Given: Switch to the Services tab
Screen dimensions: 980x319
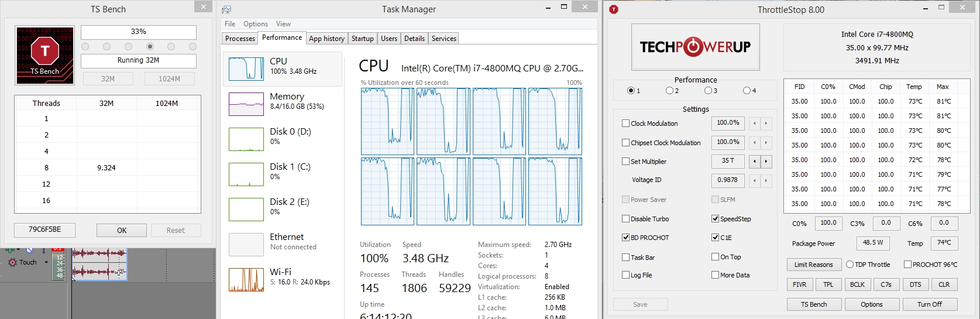Looking at the screenshot, I should 443,39.
